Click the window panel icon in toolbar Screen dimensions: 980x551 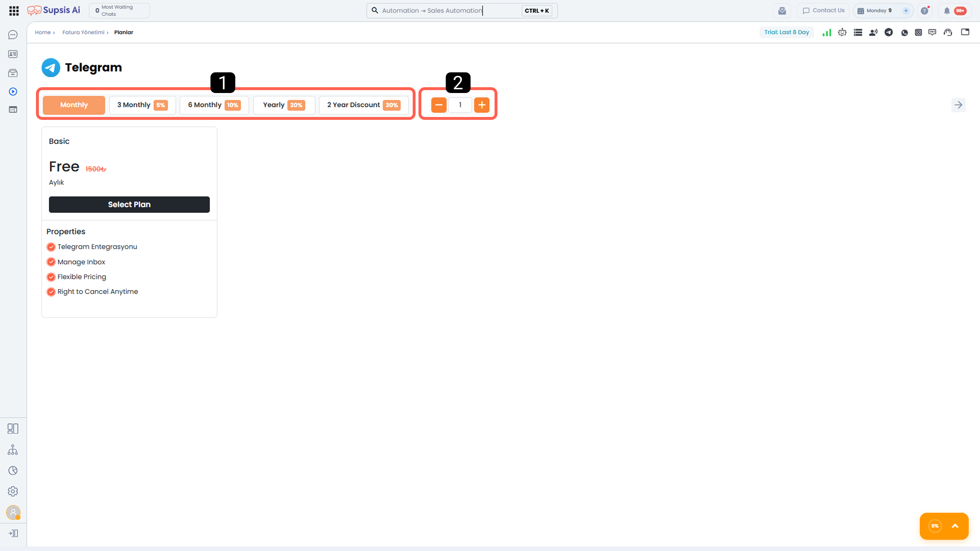pos(965,32)
